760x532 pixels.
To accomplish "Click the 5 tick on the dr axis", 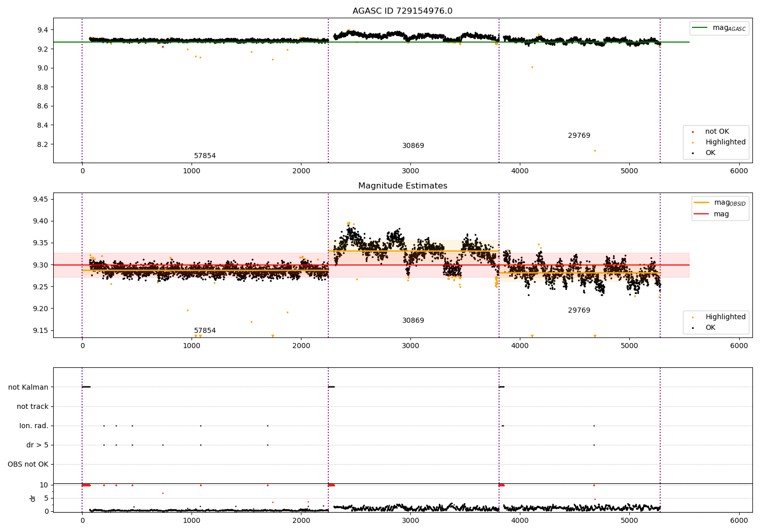I will tap(47, 498).
